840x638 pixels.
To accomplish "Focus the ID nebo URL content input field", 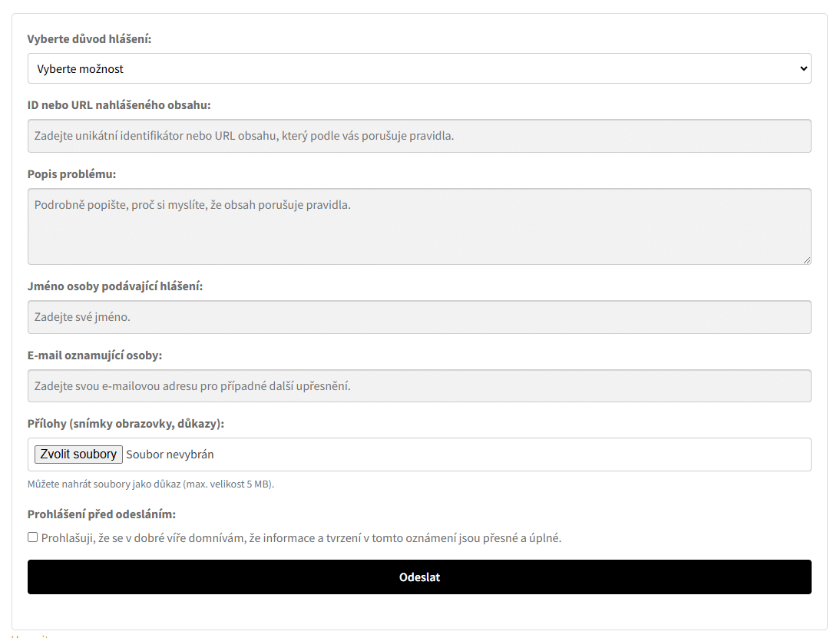I will [419, 136].
